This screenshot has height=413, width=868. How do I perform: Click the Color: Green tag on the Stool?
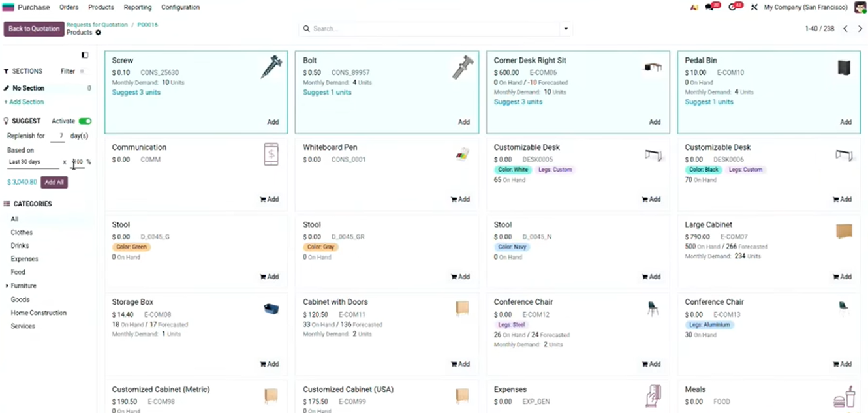point(131,247)
